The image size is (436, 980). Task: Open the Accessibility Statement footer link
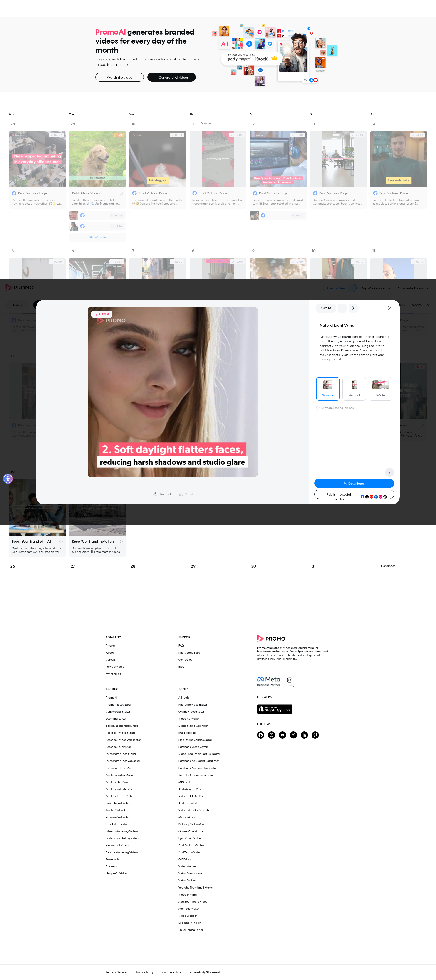(x=205, y=972)
